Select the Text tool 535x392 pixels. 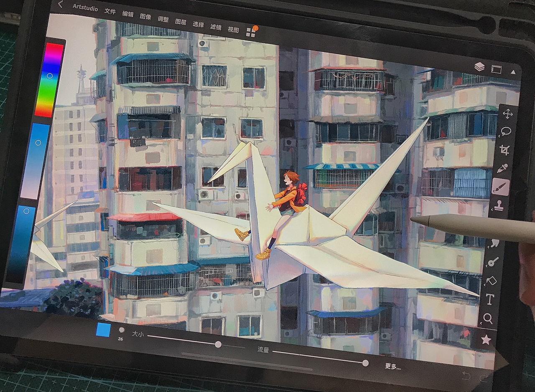pos(489,299)
